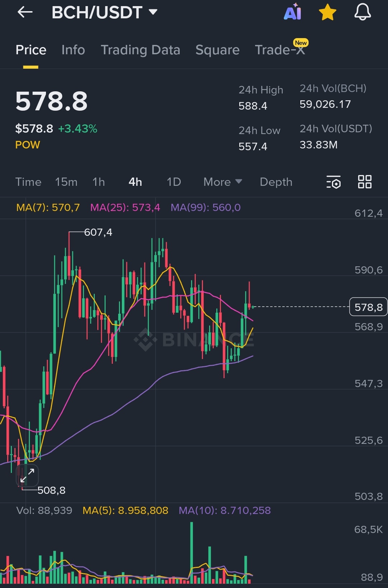Switch to the Info tab

[73, 50]
